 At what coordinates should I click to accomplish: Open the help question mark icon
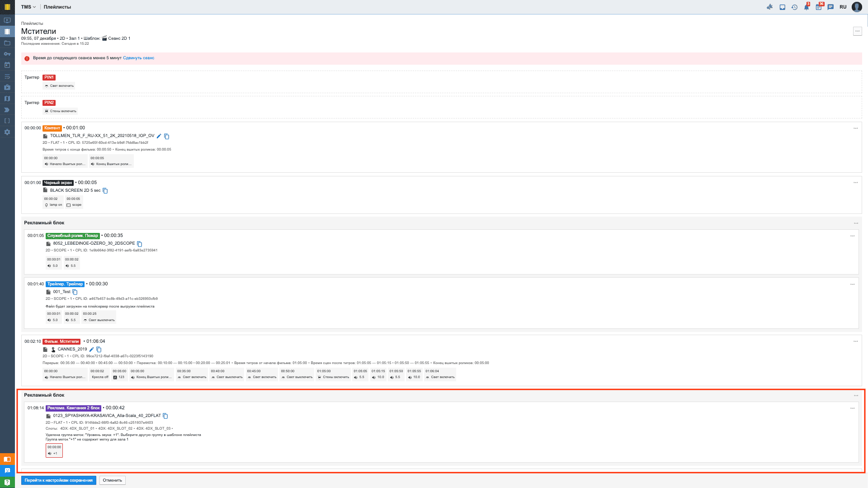click(x=7, y=482)
